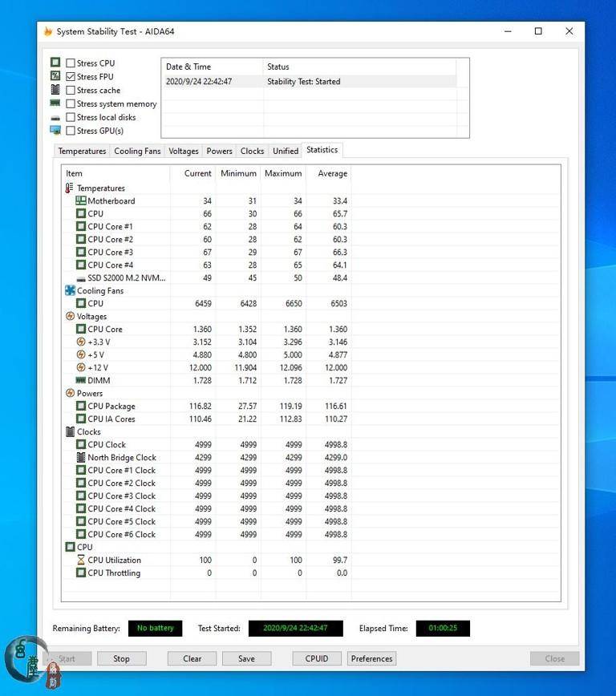Click the Average column header
616x696 pixels.
click(329, 173)
